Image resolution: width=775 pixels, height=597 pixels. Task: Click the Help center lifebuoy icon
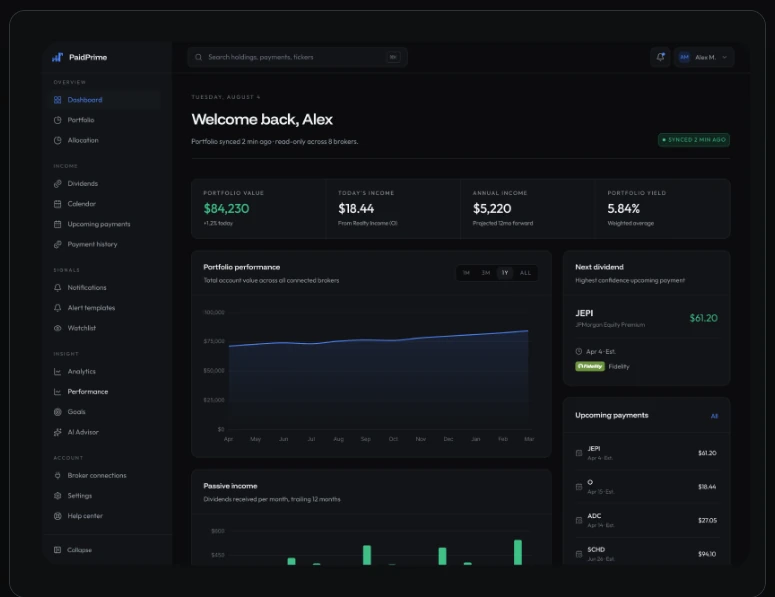pos(57,516)
